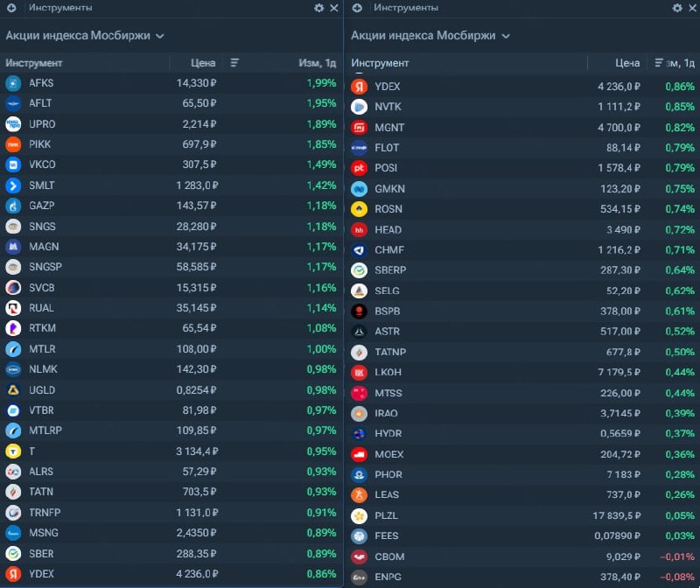Click the SMLT arrow logo icon
The height and width of the screenshot is (588, 700).
click(13, 185)
